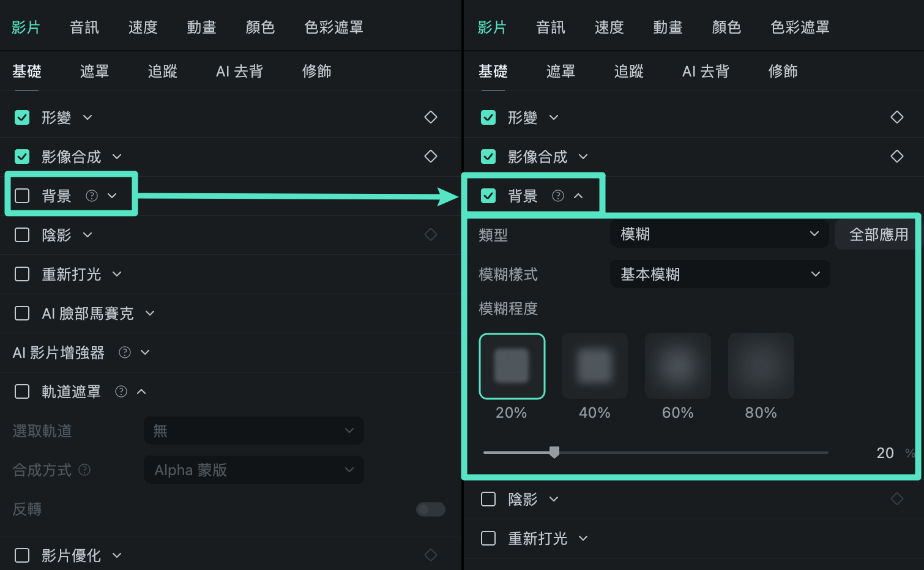Uncheck 背景 checkbox in right panel
This screenshot has width=924, height=570.
pyautogui.click(x=488, y=196)
